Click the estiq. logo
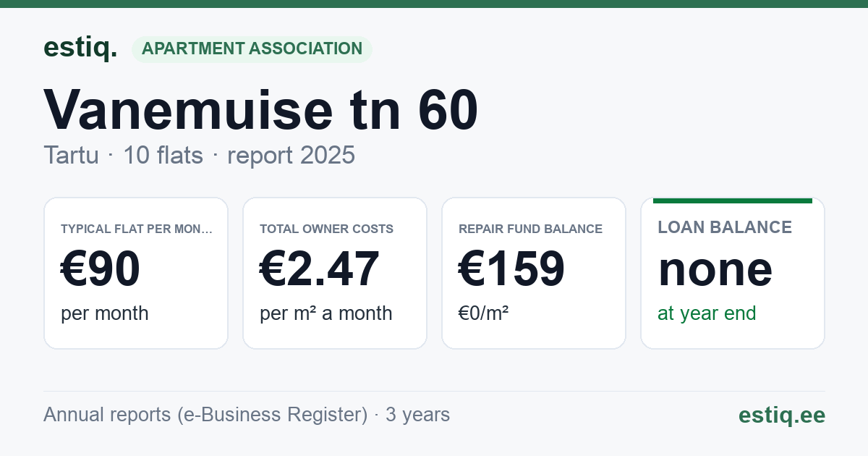Image resolution: width=868 pixels, height=456 pixels. coord(80,48)
